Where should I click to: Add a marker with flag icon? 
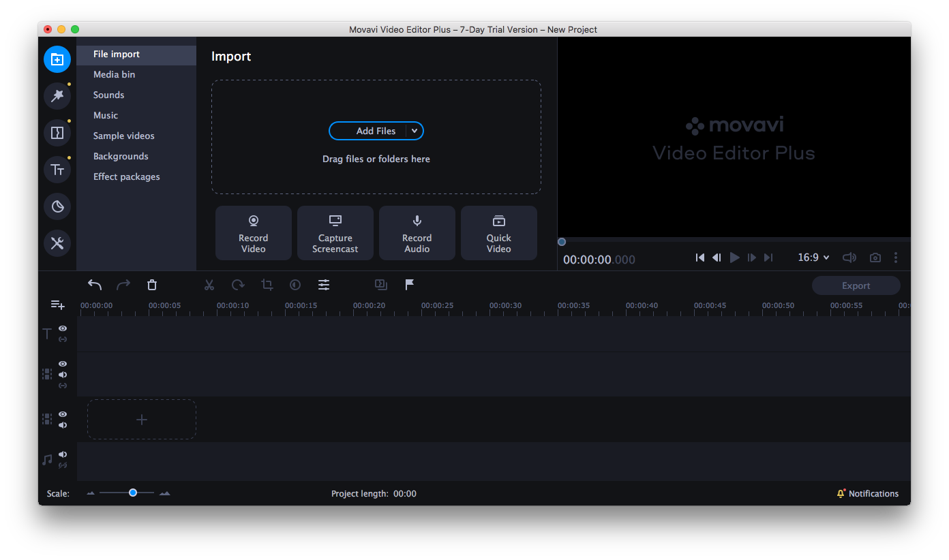(410, 285)
